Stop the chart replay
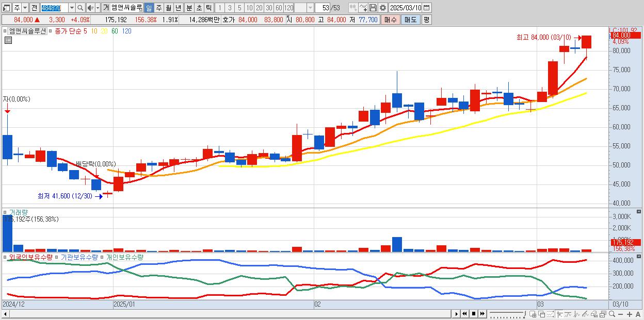The height and width of the screenshot is (320, 644). tap(473, 314)
